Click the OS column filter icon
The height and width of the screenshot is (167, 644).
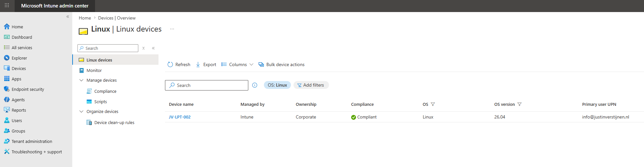point(433,104)
